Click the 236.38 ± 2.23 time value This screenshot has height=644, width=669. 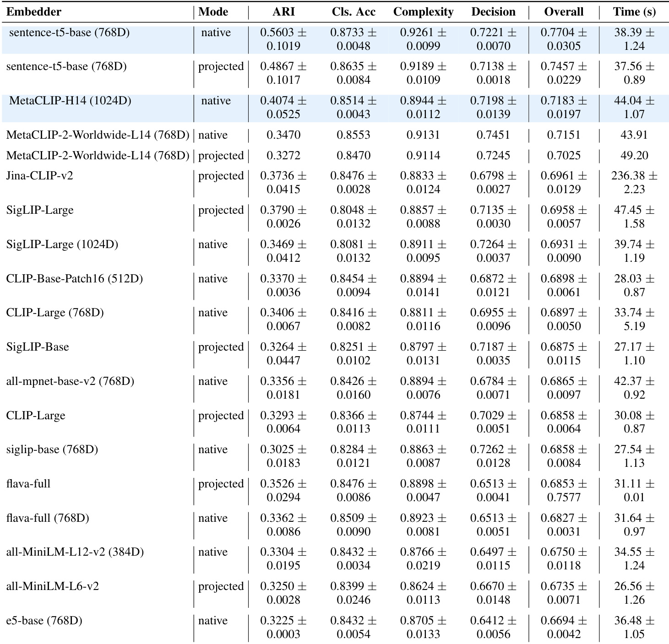634,182
